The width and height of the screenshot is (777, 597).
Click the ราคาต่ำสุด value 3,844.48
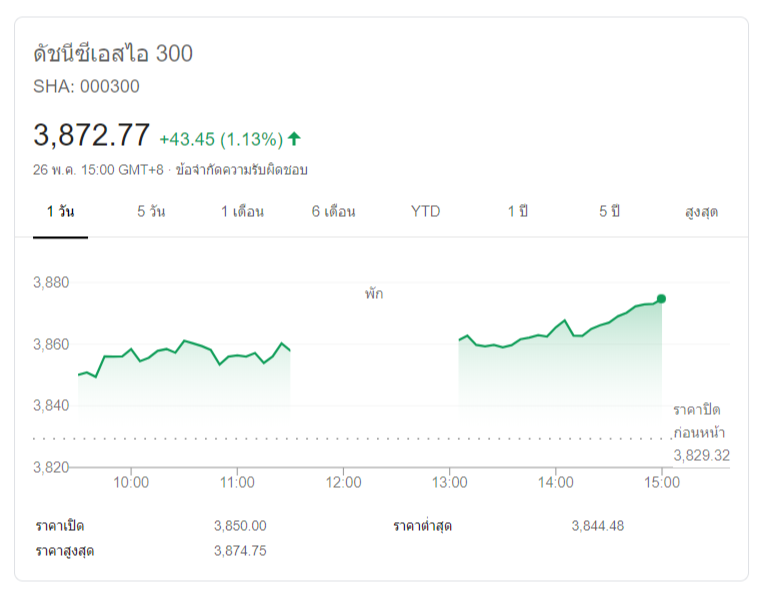[597, 526]
